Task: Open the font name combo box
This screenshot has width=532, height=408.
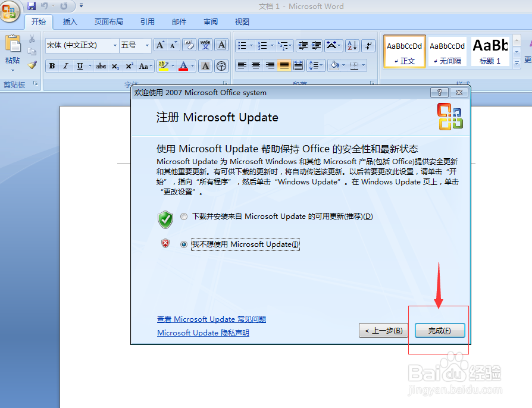Action: point(82,45)
